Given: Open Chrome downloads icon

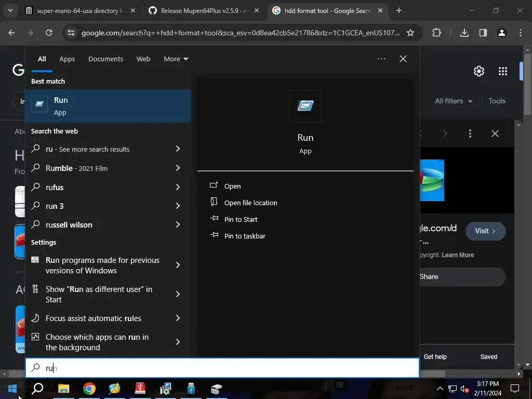Looking at the screenshot, I should tap(464, 33).
